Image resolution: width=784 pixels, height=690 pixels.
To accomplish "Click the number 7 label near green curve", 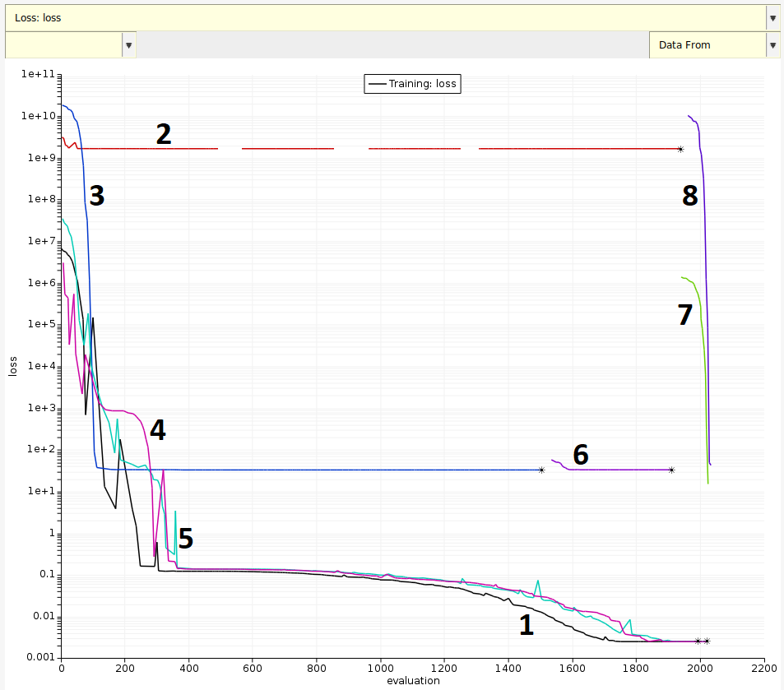I will pyautogui.click(x=685, y=315).
